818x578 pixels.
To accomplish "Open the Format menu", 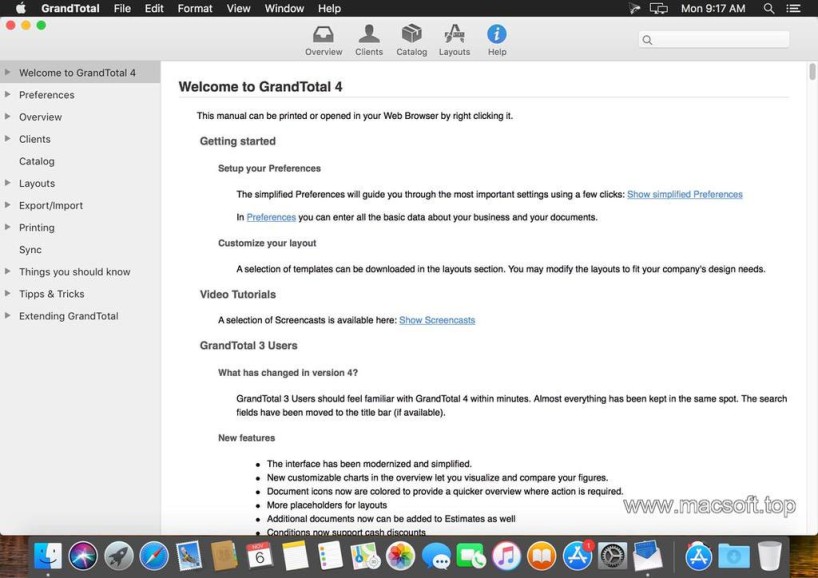I will 195,8.
